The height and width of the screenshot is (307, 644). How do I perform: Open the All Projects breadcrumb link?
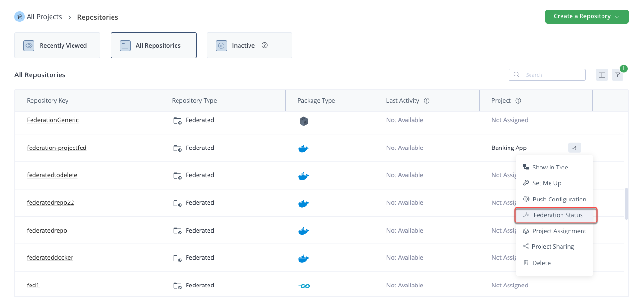44,17
